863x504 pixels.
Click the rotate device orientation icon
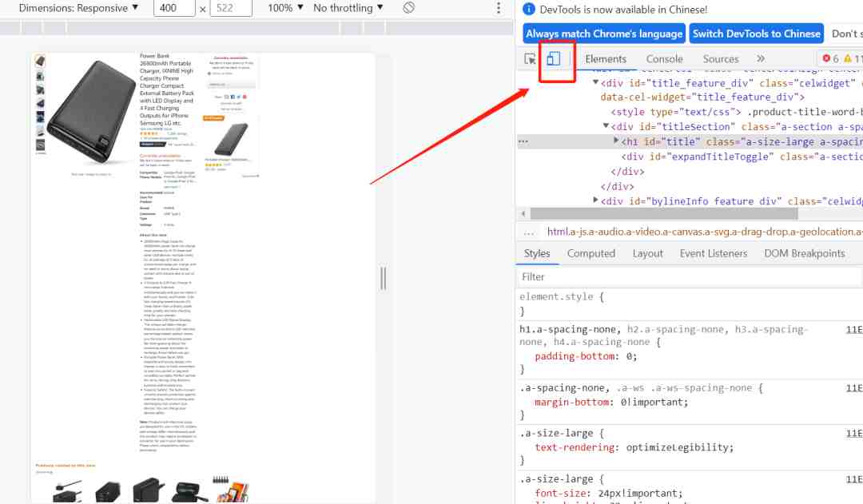tap(408, 8)
